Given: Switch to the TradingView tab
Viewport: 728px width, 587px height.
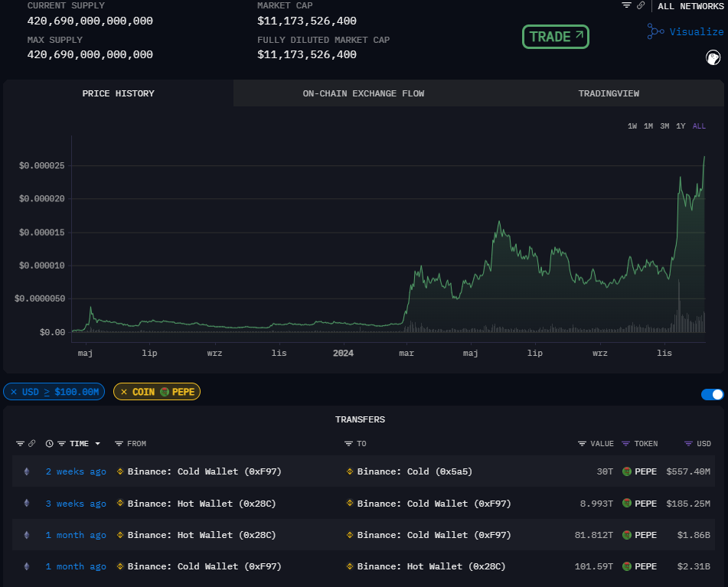Looking at the screenshot, I should [x=609, y=93].
